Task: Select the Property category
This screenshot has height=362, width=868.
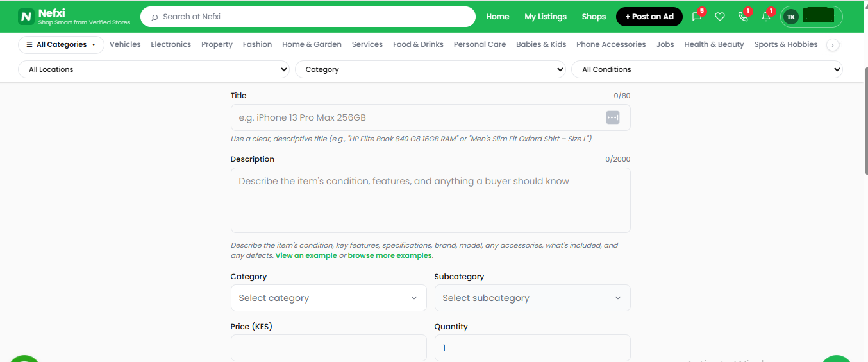Action: coord(217,44)
